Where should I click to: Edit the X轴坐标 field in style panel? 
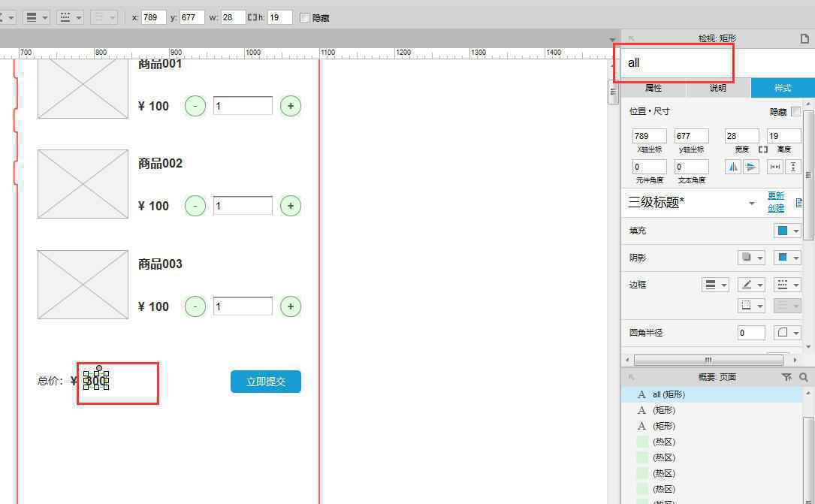(x=649, y=136)
